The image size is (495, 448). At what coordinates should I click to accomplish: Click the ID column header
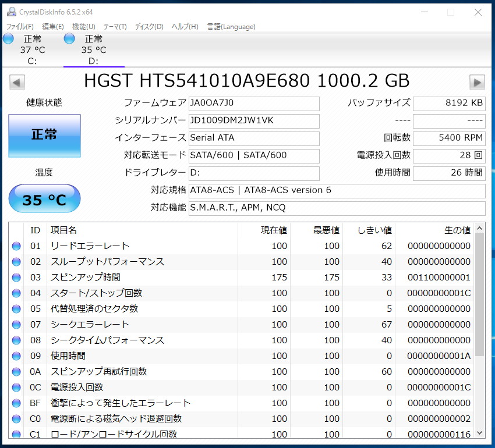pos(36,230)
